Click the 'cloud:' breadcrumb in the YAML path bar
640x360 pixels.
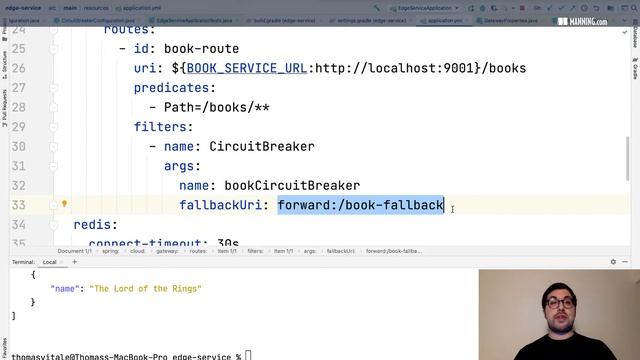(138, 251)
